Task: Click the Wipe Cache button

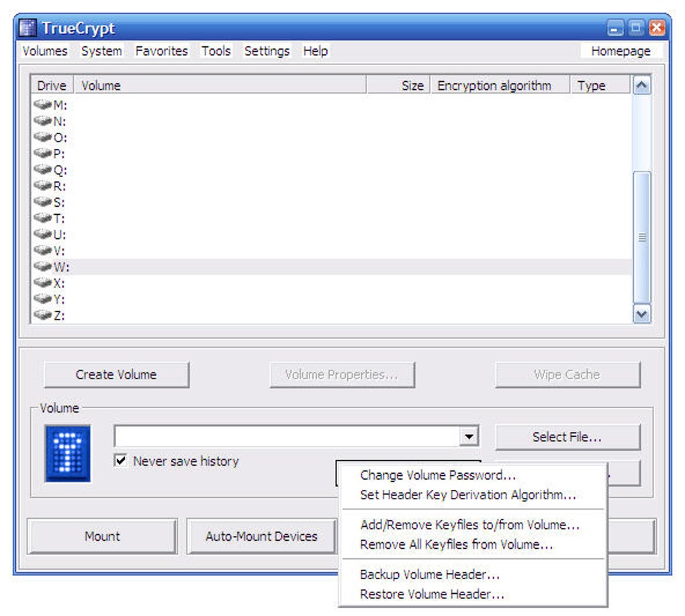Action: click(567, 374)
